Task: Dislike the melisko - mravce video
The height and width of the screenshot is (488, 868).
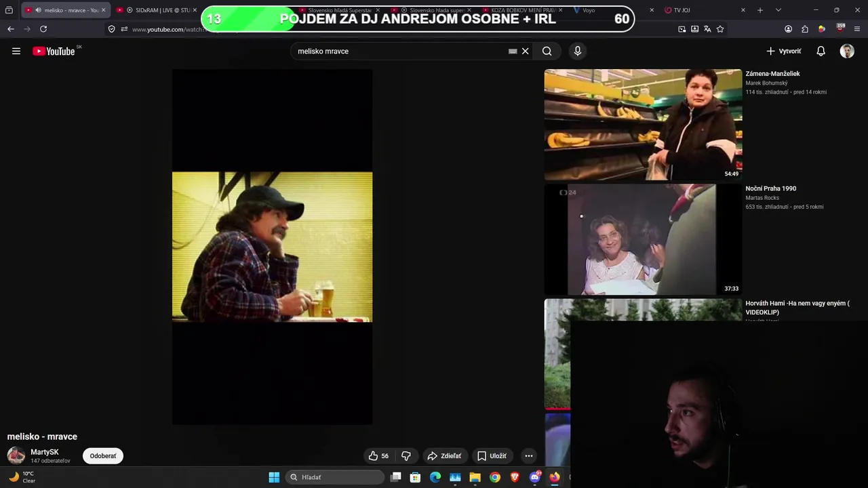Action: click(x=406, y=456)
